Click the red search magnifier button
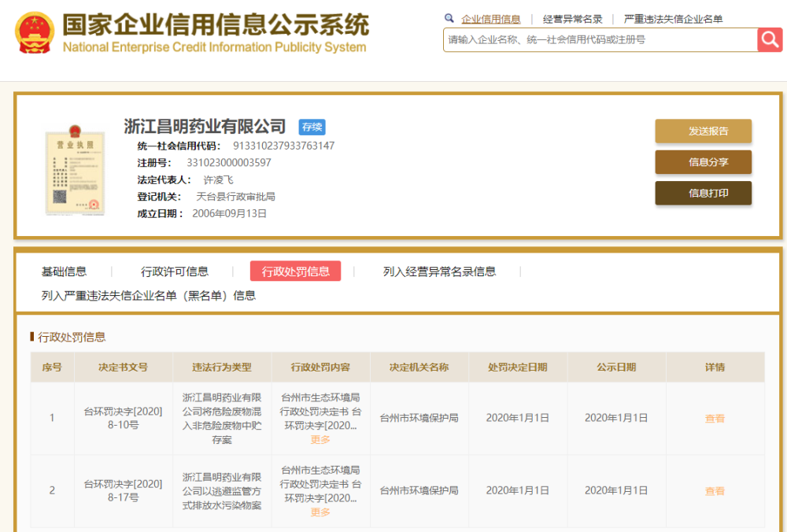787x532 pixels. pos(770,39)
